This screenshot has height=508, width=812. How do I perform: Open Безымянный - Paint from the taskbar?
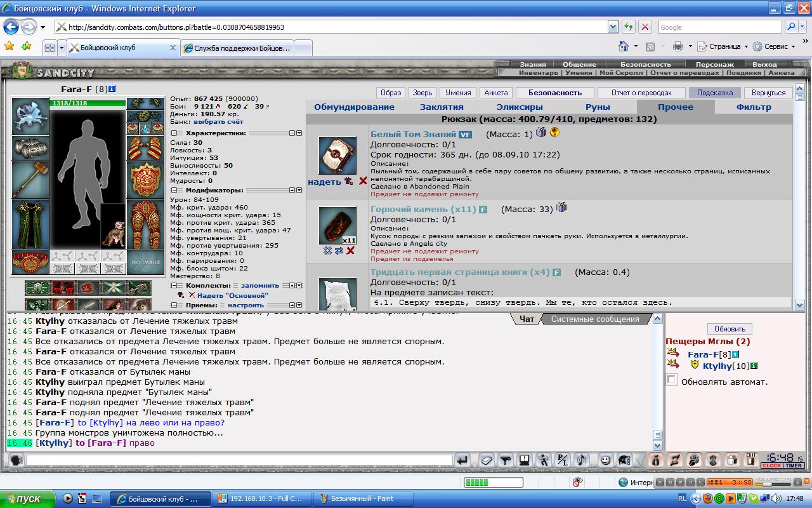[363, 498]
